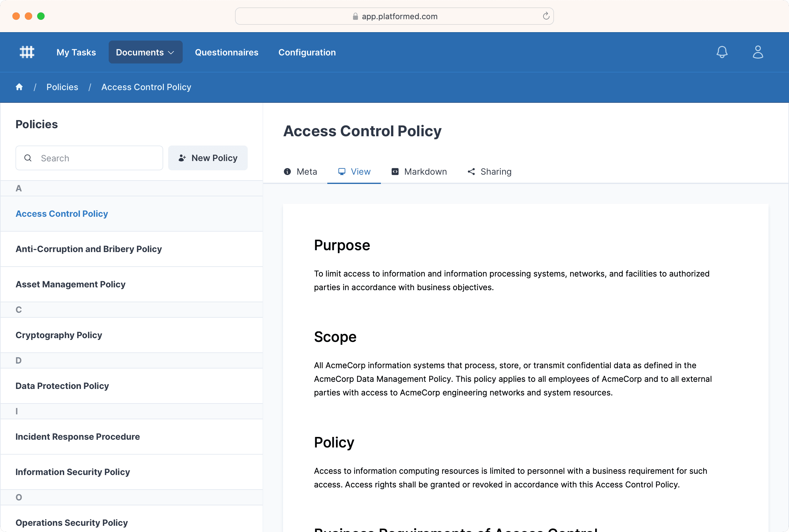The image size is (789, 532).
Task: Select Incident Response Procedure
Action: pos(77,436)
